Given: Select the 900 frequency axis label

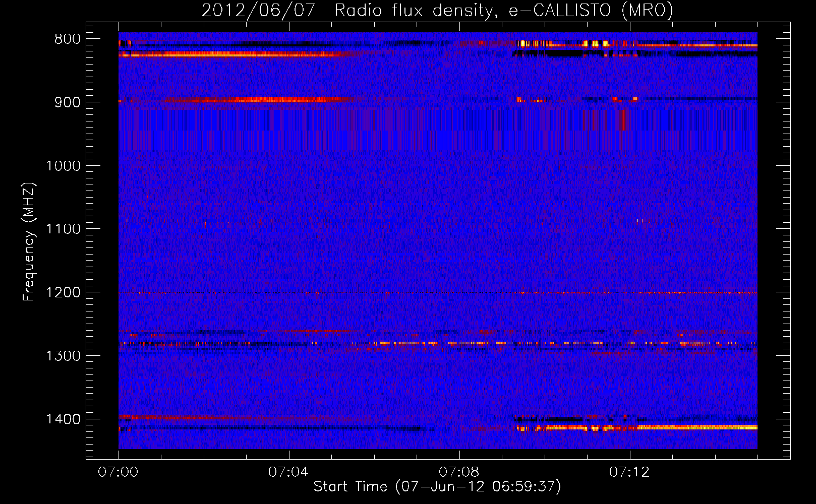Looking at the screenshot, I should click(68, 102).
